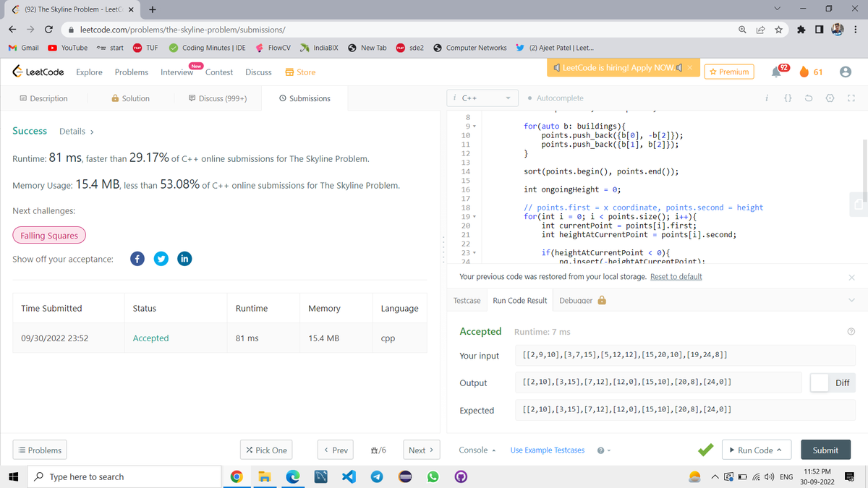
Task: Select the Run Code Result tab
Action: pos(520,300)
